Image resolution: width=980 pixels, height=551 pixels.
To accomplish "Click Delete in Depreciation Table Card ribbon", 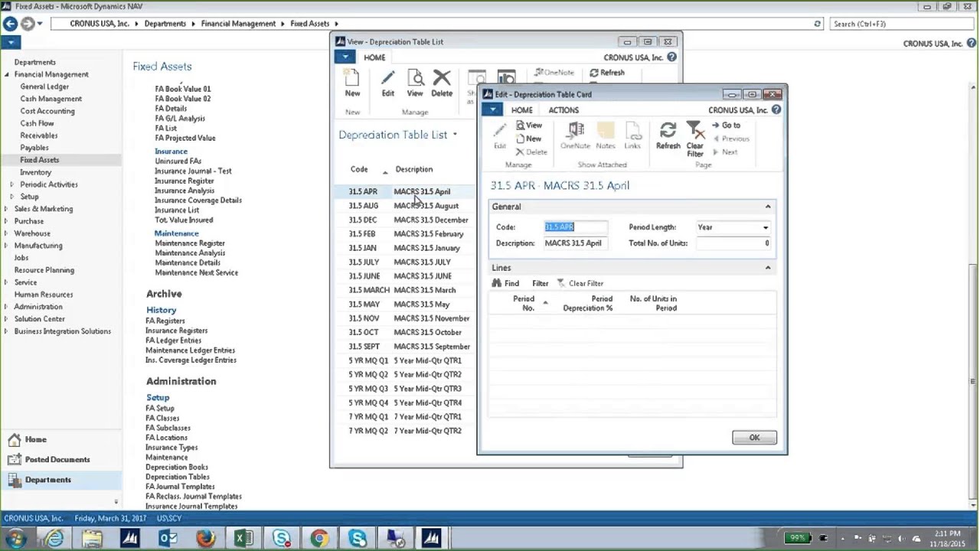I will coord(531,152).
